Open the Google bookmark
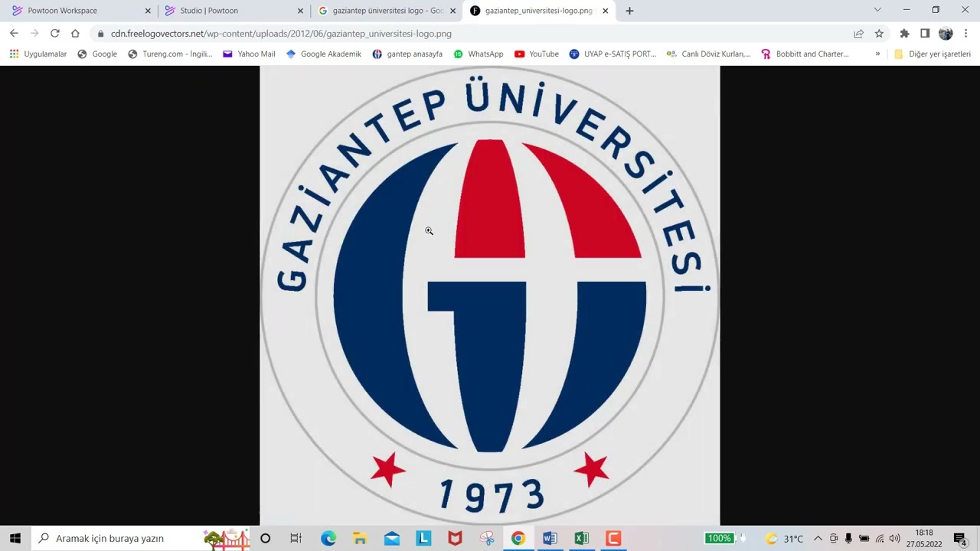The image size is (980, 551). (97, 54)
